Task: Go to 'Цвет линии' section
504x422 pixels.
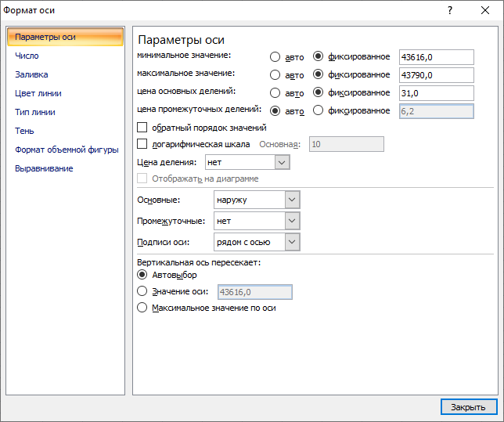Action: 38,93
